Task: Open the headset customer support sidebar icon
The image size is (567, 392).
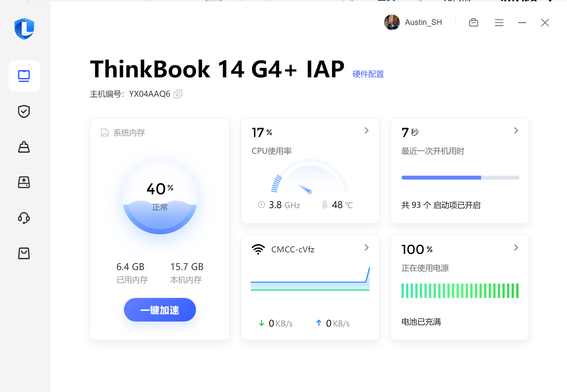Action: tap(24, 218)
